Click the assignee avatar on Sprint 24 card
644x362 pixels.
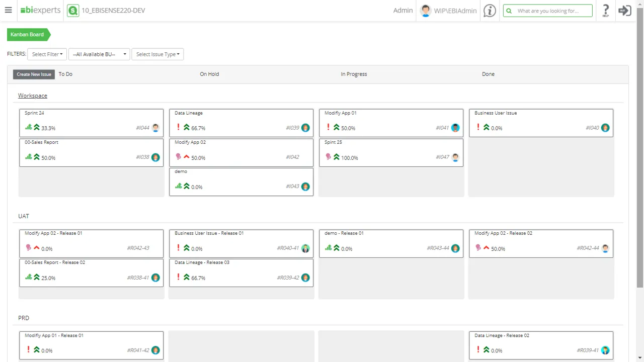click(155, 128)
